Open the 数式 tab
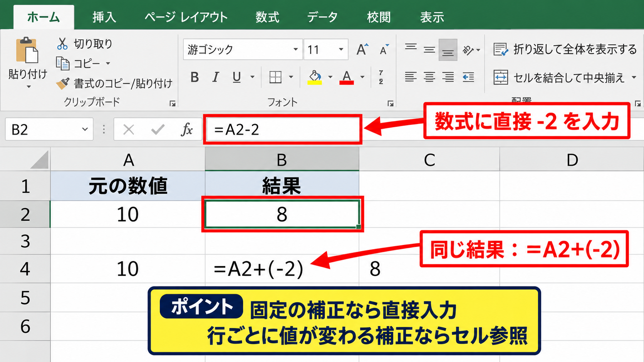Viewport: 644px width, 362px height. (267, 17)
